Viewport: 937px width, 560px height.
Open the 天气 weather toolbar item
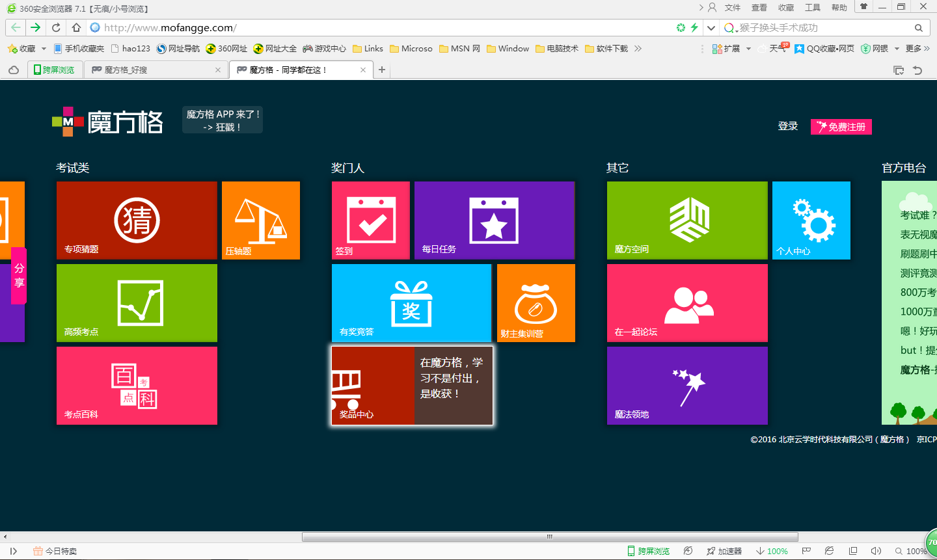774,49
